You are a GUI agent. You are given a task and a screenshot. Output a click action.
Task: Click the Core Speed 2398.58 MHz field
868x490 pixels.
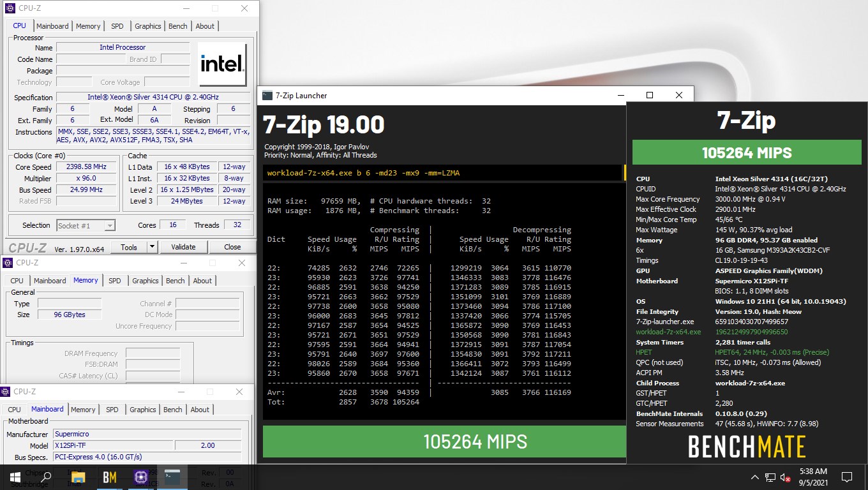click(x=87, y=167)
